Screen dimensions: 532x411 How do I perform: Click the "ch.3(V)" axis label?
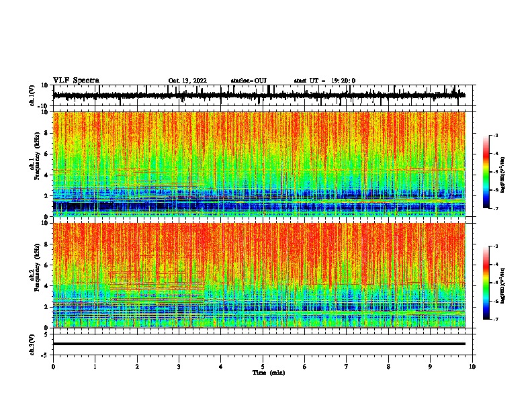tap(32, 345)
